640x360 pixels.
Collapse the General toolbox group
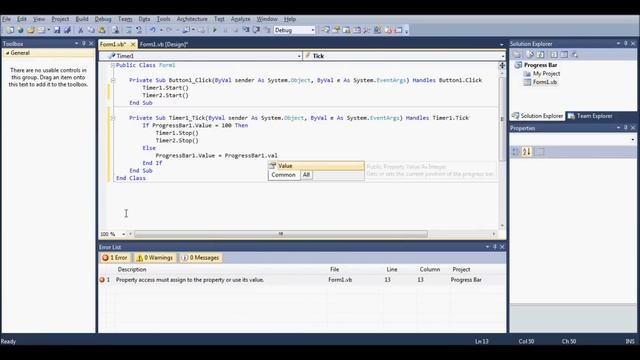(x=7, y=53)
